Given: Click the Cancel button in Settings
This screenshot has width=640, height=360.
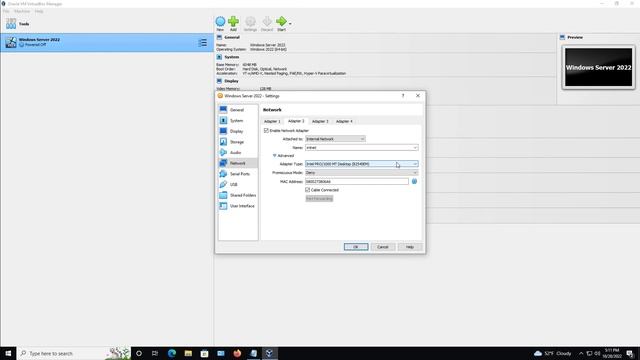Looking at the screenshot, I should pyautogui.click(x=382, y=247).
